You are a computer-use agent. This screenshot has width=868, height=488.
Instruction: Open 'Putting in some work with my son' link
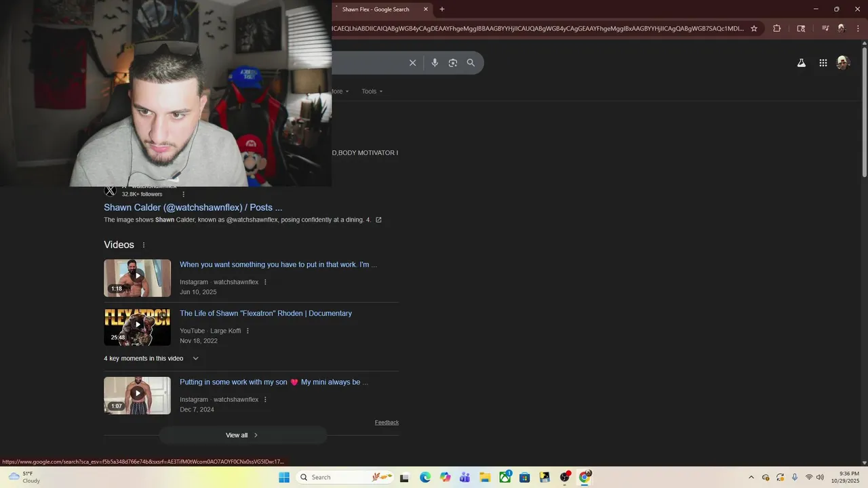point(274,382)
